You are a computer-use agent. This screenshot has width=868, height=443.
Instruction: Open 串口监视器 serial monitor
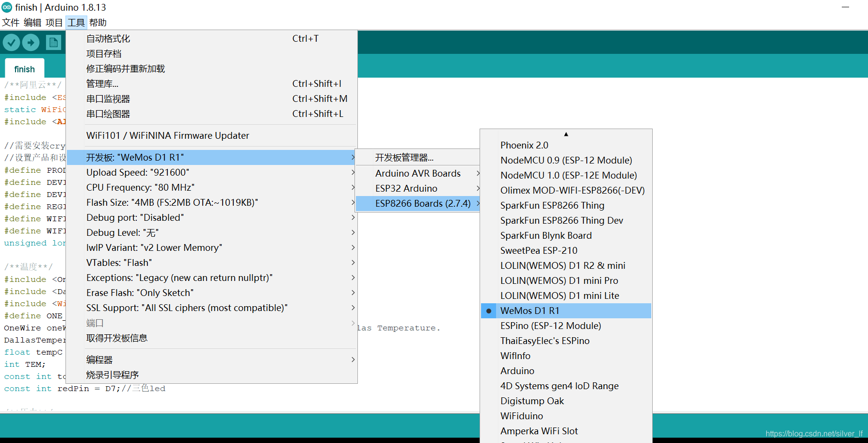pos(211,98)
